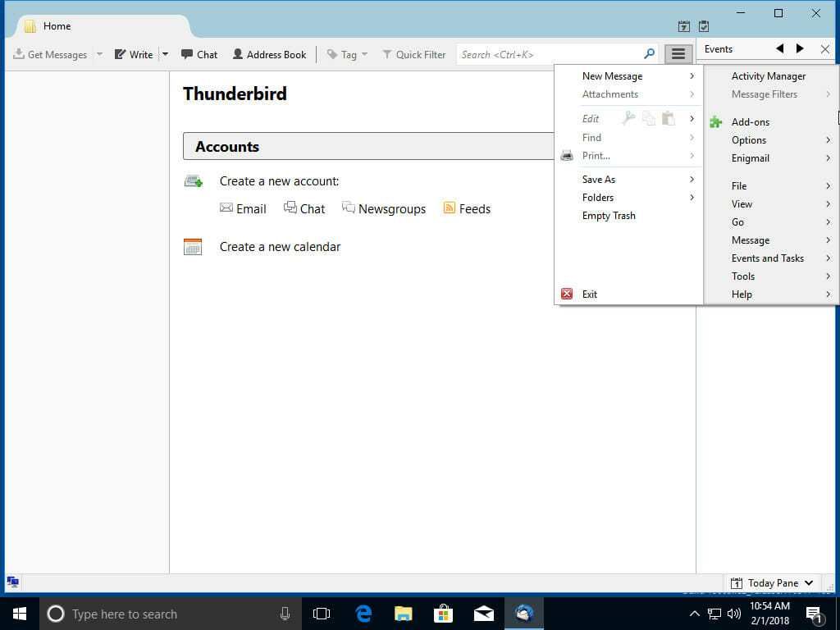840x630 pixels.
Task: Expand the Get Messages dropdown arrow
Action: click(99, 54)
